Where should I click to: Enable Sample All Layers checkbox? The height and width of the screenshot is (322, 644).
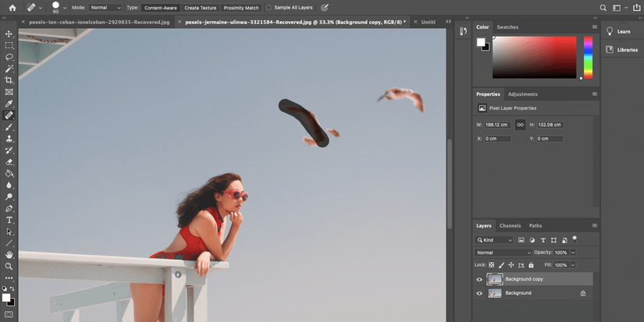[269, 8]
